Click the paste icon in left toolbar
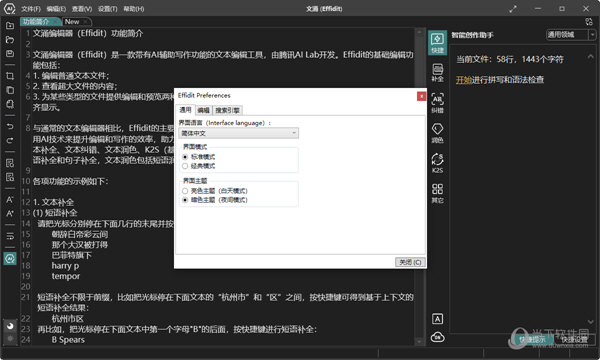This screenshot has height=360, width=600. (10, 104)
